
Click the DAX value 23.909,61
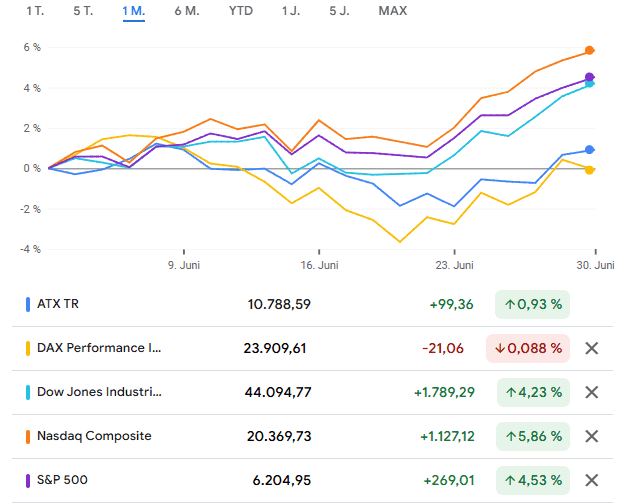275,348
